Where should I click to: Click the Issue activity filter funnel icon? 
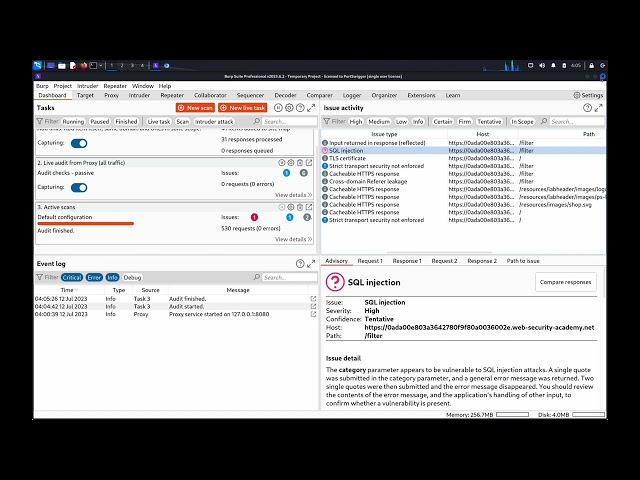coord(327,121)
